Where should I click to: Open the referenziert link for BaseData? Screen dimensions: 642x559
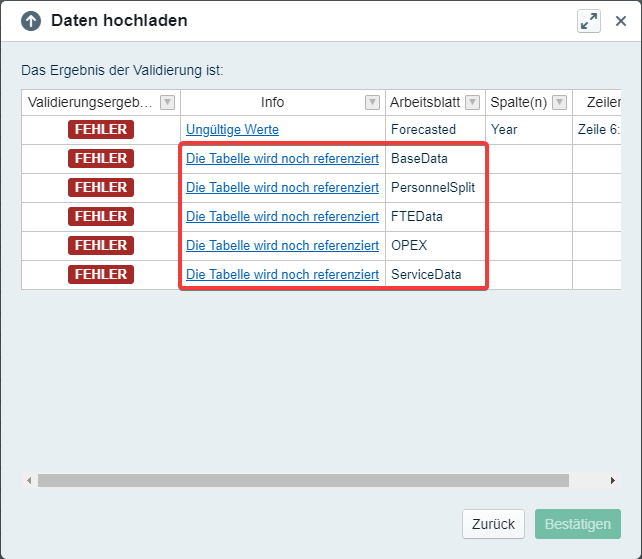[x=282, y=159]
